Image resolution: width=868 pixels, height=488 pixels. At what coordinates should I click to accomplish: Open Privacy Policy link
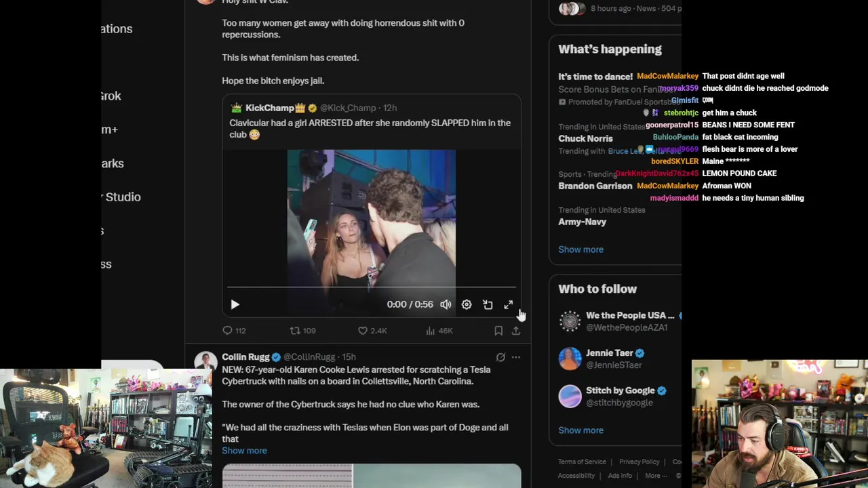639,462
